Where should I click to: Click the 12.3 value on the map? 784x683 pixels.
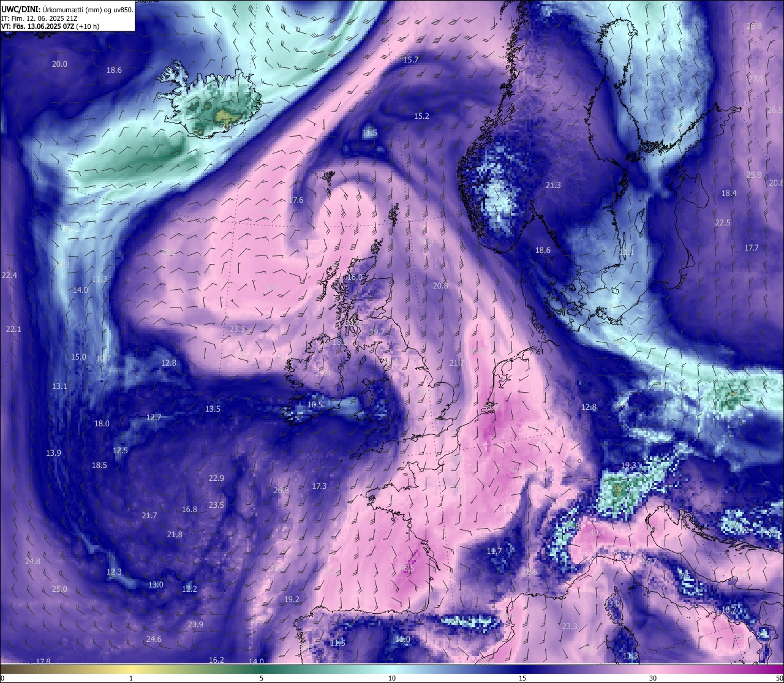coord(115,572)
